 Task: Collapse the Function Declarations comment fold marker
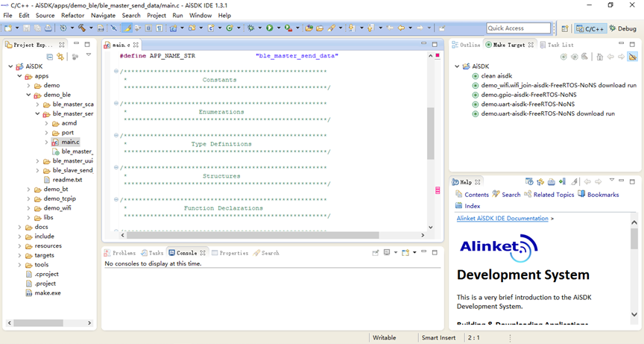pos(116,199)
